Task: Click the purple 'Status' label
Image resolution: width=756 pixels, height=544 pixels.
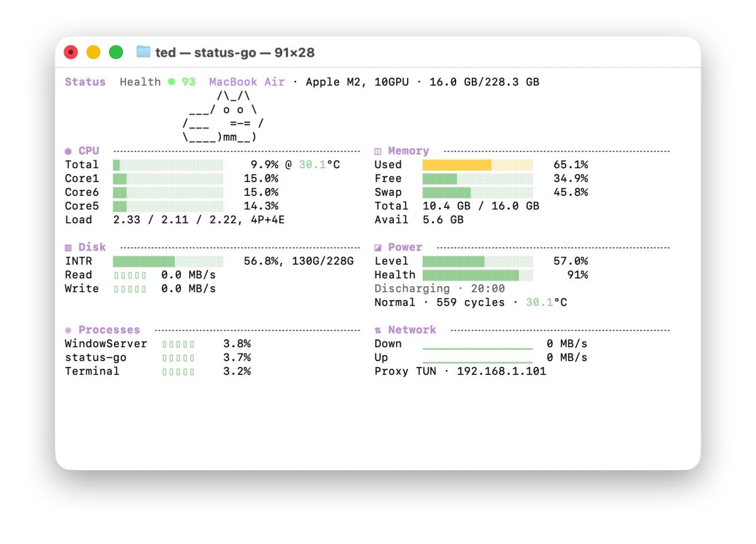Action: coord(85,82)
